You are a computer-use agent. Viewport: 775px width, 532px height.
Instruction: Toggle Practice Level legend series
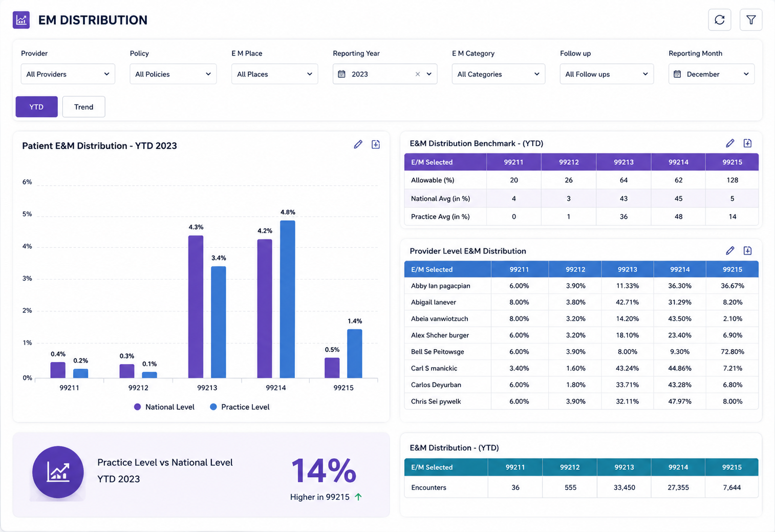(x=240, y=407)
